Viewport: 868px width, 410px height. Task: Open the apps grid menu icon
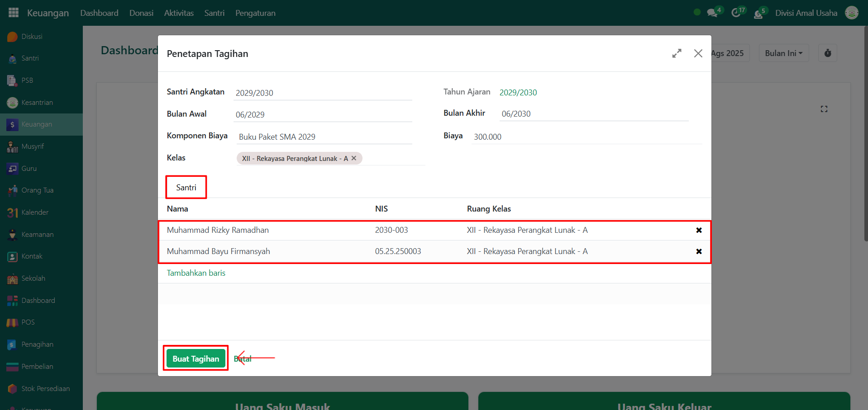(x=14, y=13)
